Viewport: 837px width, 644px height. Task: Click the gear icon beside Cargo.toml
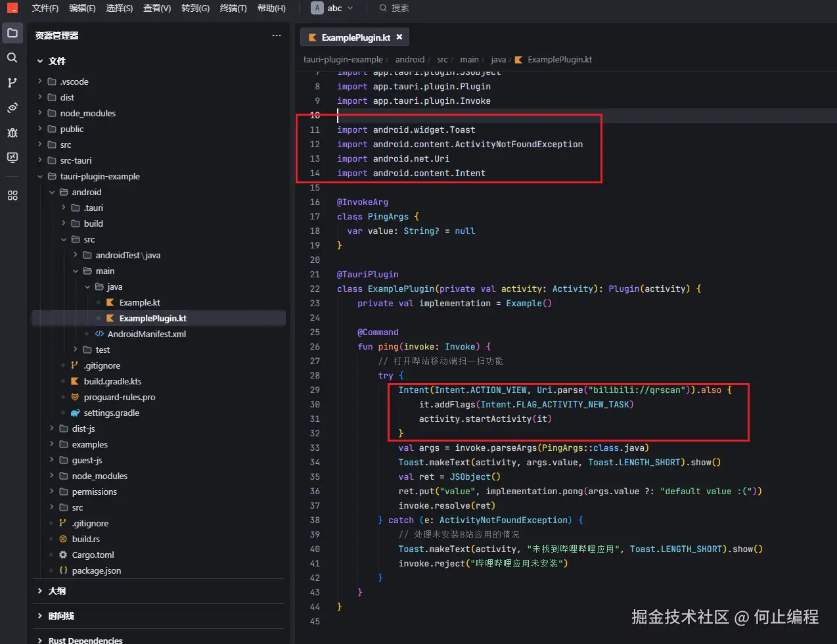(63, 555)
